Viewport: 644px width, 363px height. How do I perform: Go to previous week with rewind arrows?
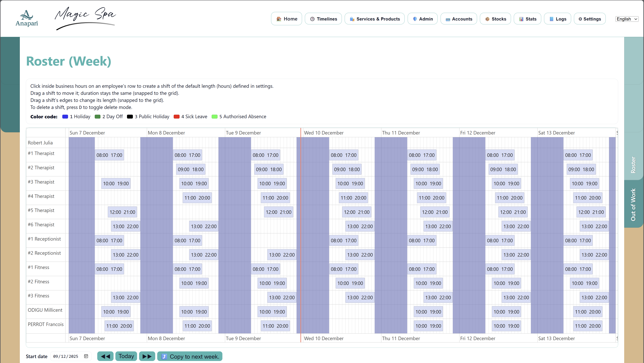105,356
